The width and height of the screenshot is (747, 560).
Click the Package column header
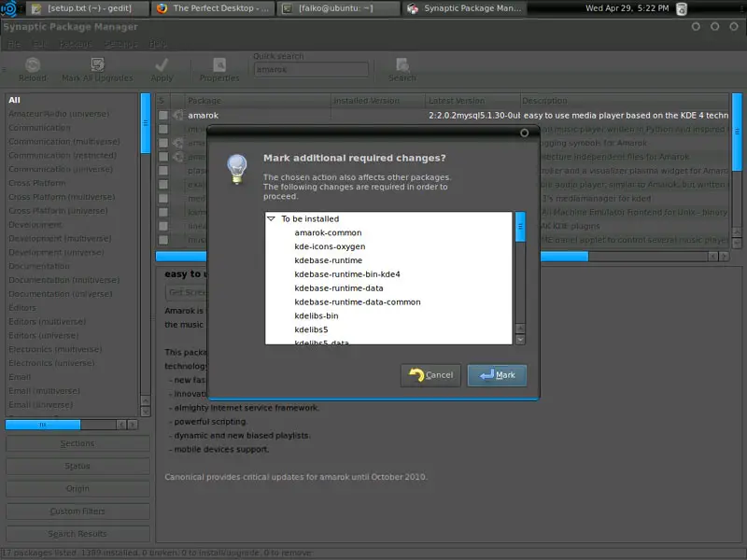(258, 101)
